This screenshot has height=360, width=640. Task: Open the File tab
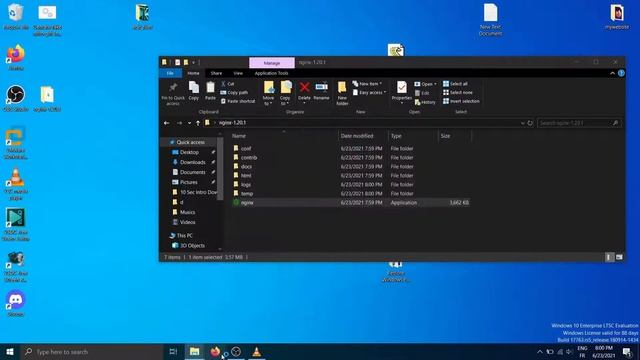click(x=170, y=73)
